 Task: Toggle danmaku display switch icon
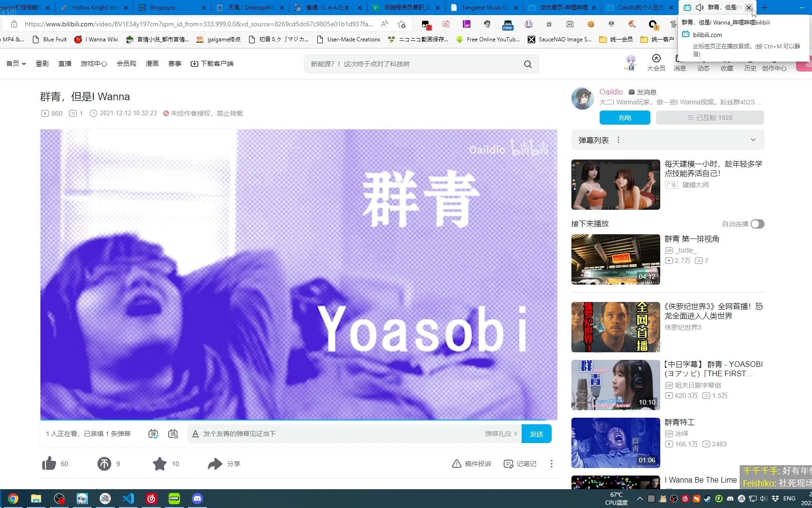[153, 434]
